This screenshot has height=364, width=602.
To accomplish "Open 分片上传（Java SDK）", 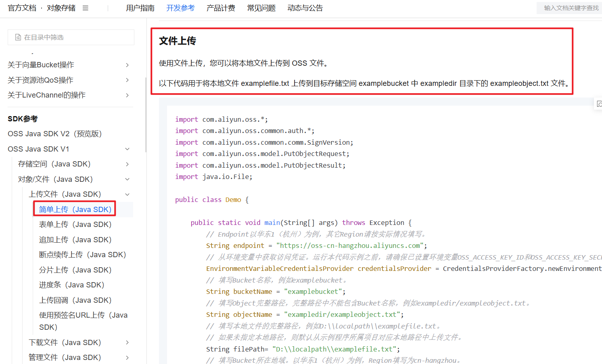I will pyautogui.click(x=75, y=270).
